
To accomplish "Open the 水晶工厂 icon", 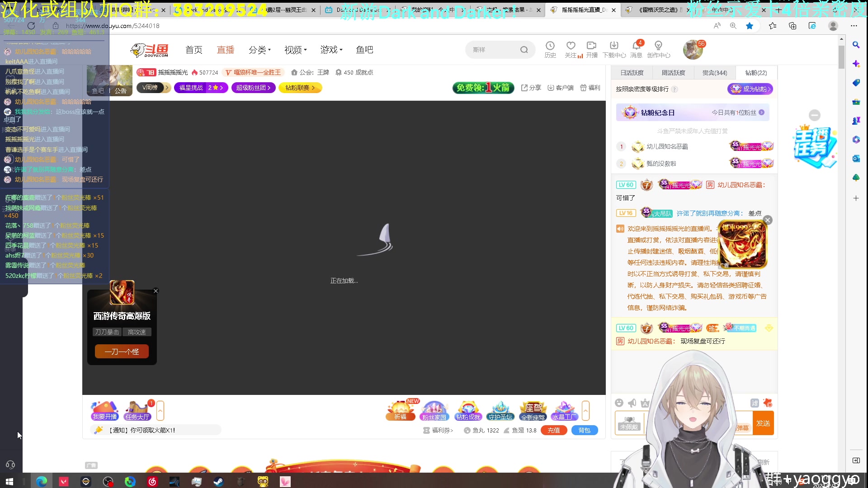I will [565, 410].
